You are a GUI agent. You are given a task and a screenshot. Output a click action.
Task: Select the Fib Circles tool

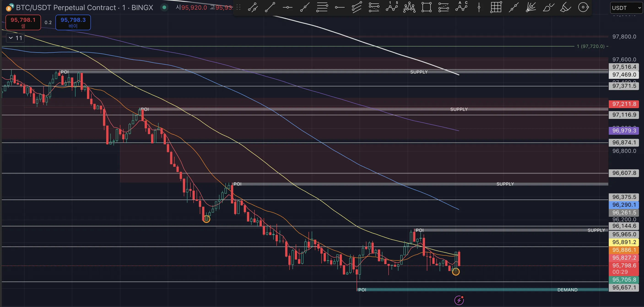(x=583, y=8)
